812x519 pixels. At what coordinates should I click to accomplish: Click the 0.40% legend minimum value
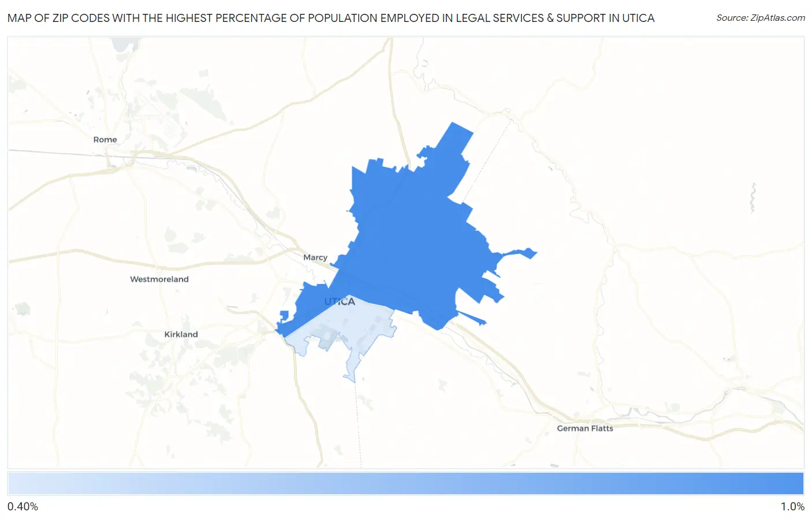(23, 507)
